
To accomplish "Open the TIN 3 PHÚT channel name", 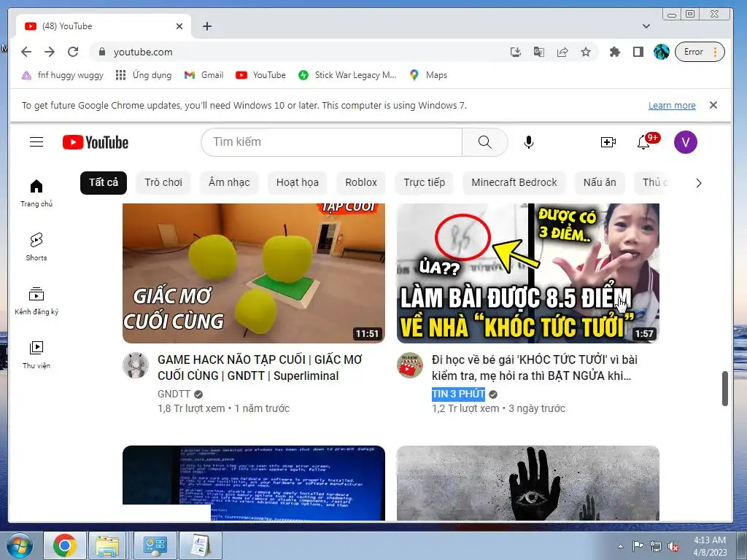I will (458, 394).
